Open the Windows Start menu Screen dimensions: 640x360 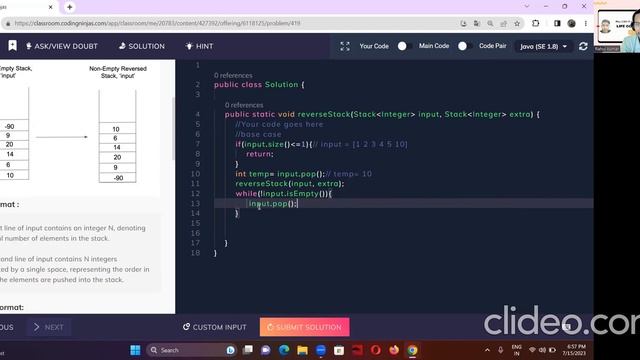click(x=135, y=350)
